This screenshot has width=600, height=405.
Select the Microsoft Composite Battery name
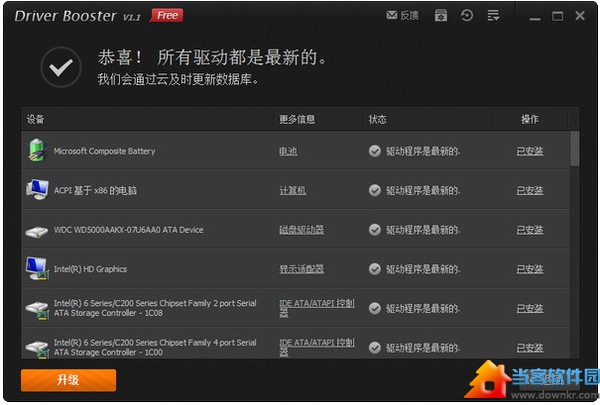104,151
